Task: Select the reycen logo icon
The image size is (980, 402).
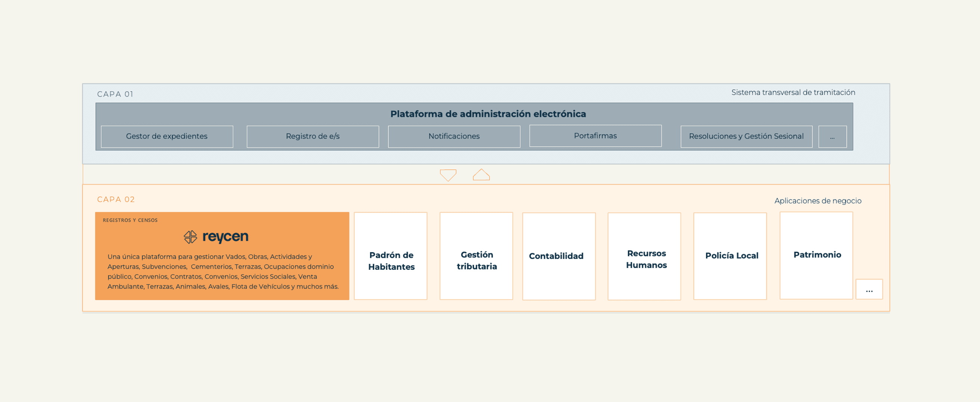Action: tap(190, 236)
